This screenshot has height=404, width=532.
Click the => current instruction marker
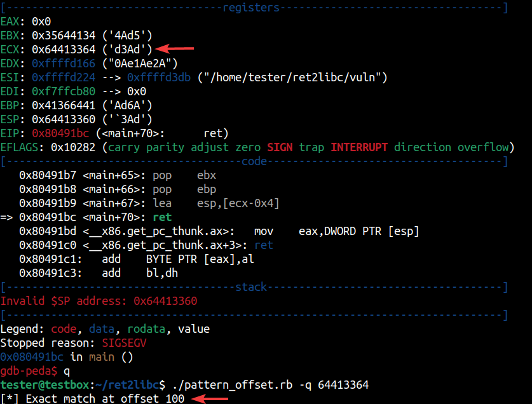pos(7,217)
